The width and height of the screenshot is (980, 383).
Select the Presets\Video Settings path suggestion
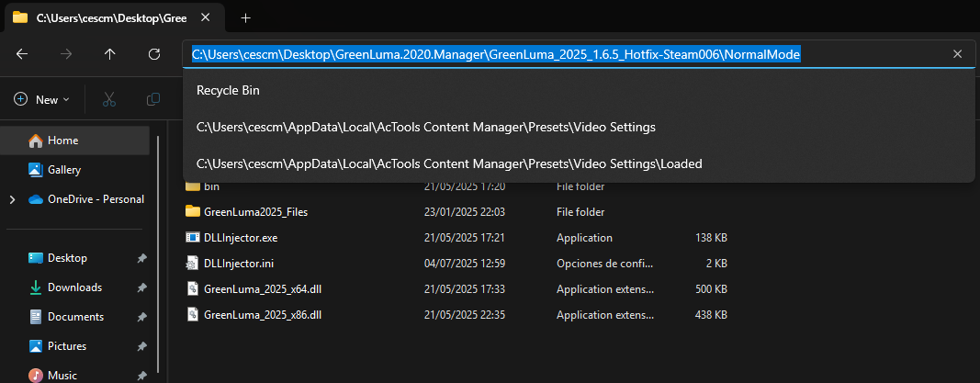click(425, 127)
